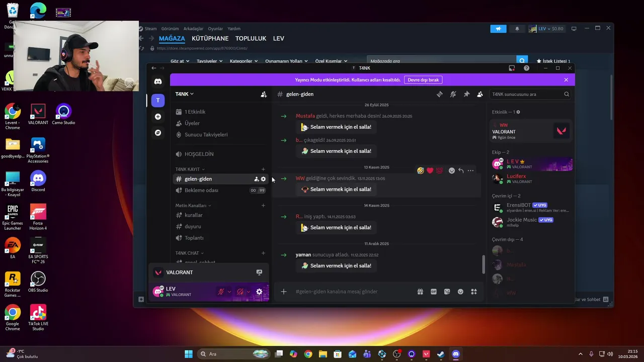Wave to Mustafa with Selam button
Viewport: 644px width, 362px height.
point(336,127)
